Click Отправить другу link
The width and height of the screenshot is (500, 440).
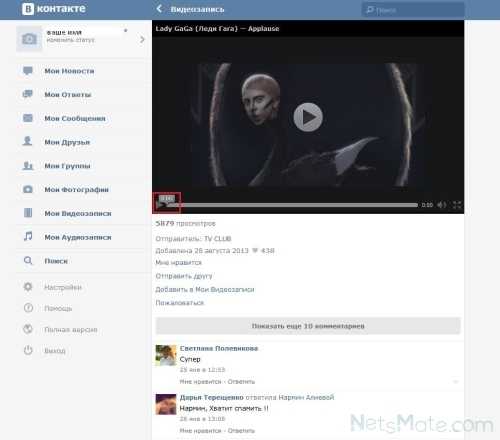tap(184, 276)
